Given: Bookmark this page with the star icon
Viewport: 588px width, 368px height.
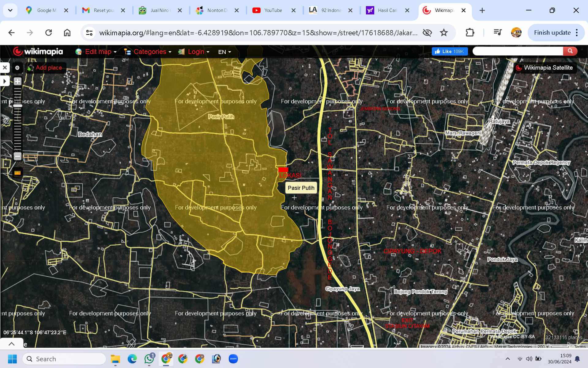Looking at the screenshot, I should point(444,33).
